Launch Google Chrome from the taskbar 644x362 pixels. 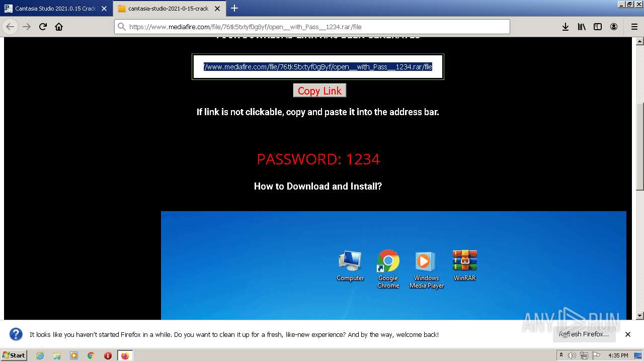tap(91, 355)
